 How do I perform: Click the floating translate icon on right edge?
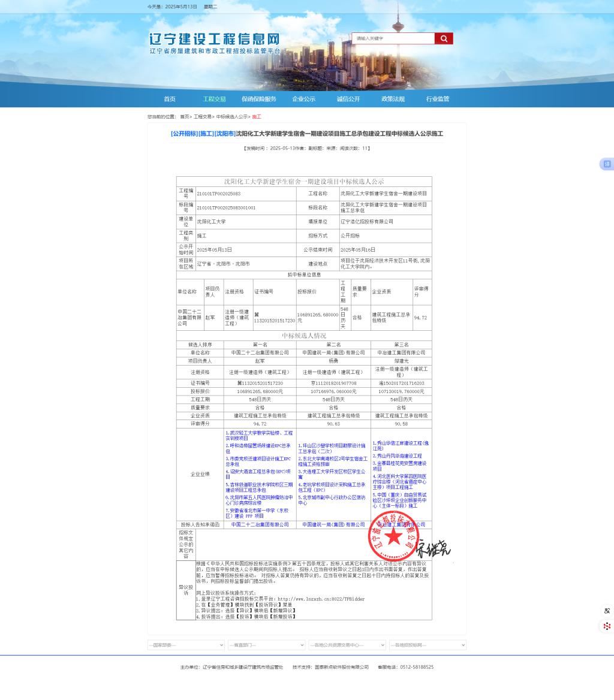click(x=607, y=164)
